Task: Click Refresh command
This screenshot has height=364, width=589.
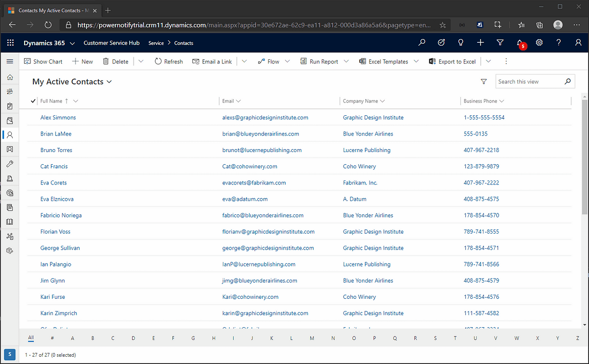Action: (169, 61)
